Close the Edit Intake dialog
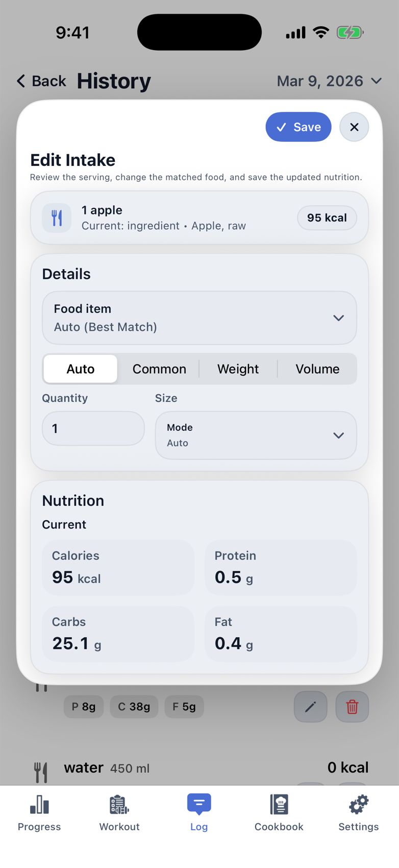This screenshot has width=399, height=868. [x=354, y=127]
